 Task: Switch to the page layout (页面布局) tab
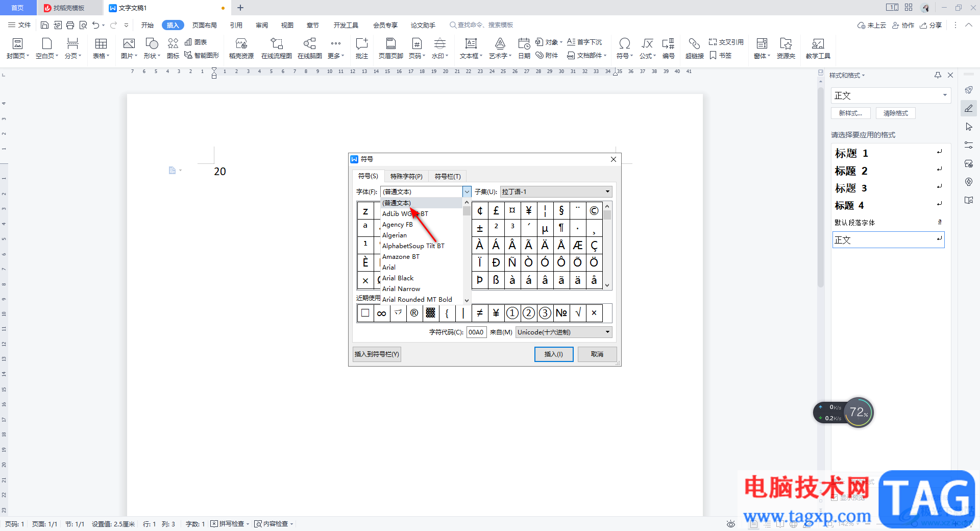click(205, 25)
